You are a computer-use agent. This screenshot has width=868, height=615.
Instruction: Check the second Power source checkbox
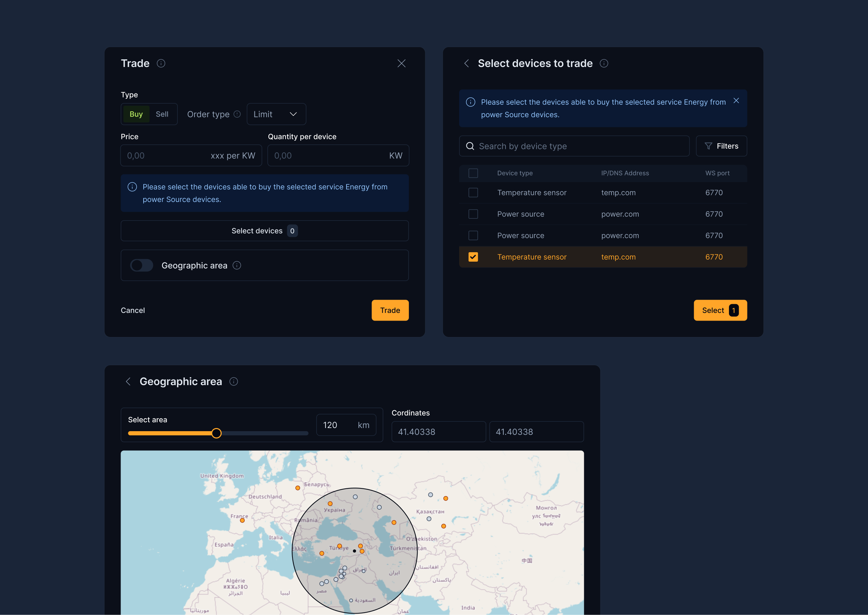point(473,235)
